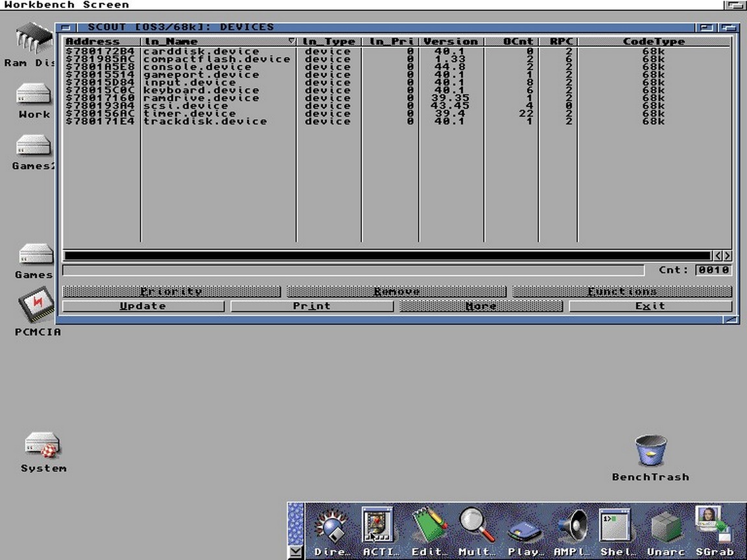Click the CodeType column header
The width and height of the screenshot is (747, 560).
coord(654,41)
